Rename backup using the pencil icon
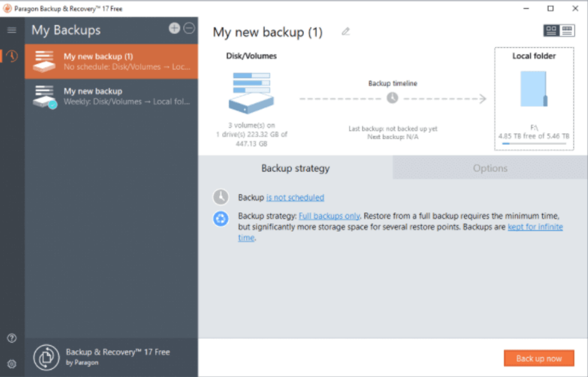 point(346,32)
